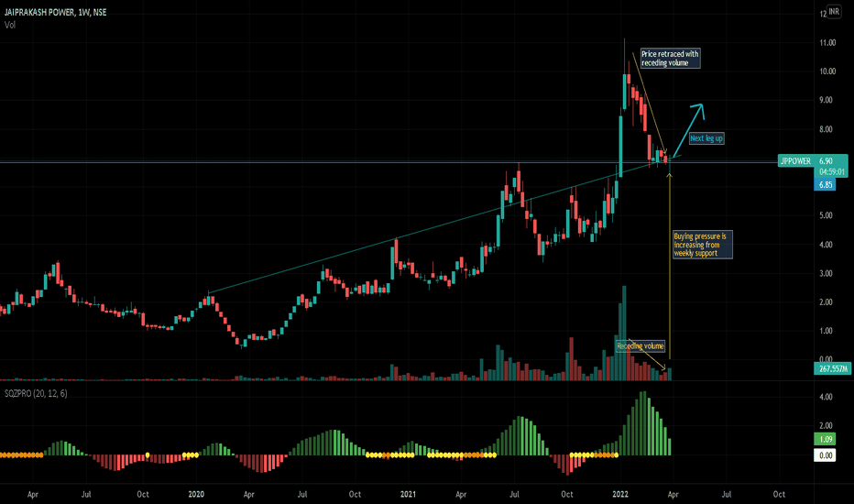Click the 8.00 price axis label
This screenshot has height=504, width=854.
826,129
